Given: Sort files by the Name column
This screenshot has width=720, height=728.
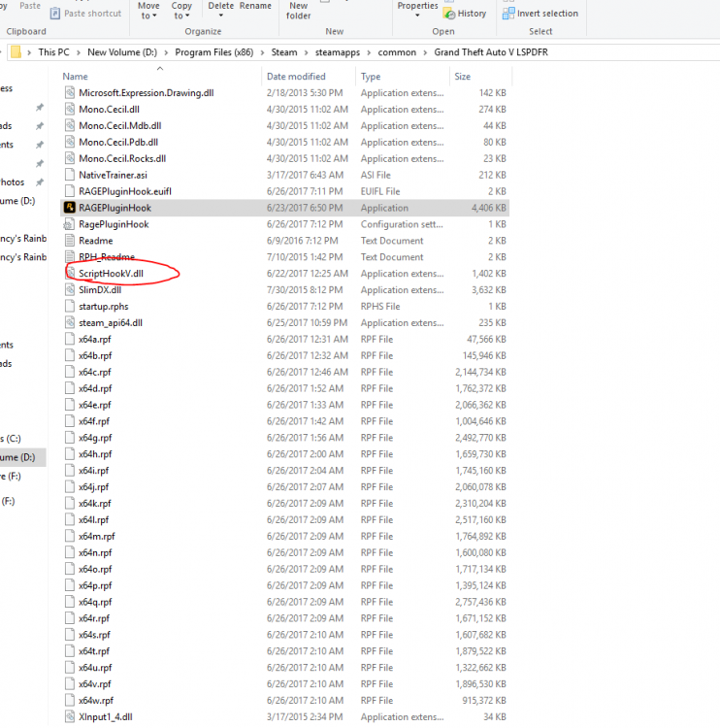Looking at the screenshot, I should (x=160, y=76).
